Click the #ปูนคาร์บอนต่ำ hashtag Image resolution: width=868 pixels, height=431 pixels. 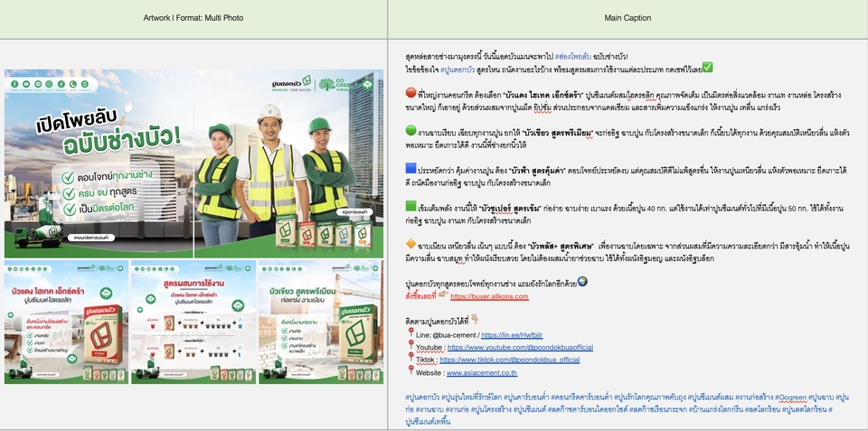[x=526, y=398]
